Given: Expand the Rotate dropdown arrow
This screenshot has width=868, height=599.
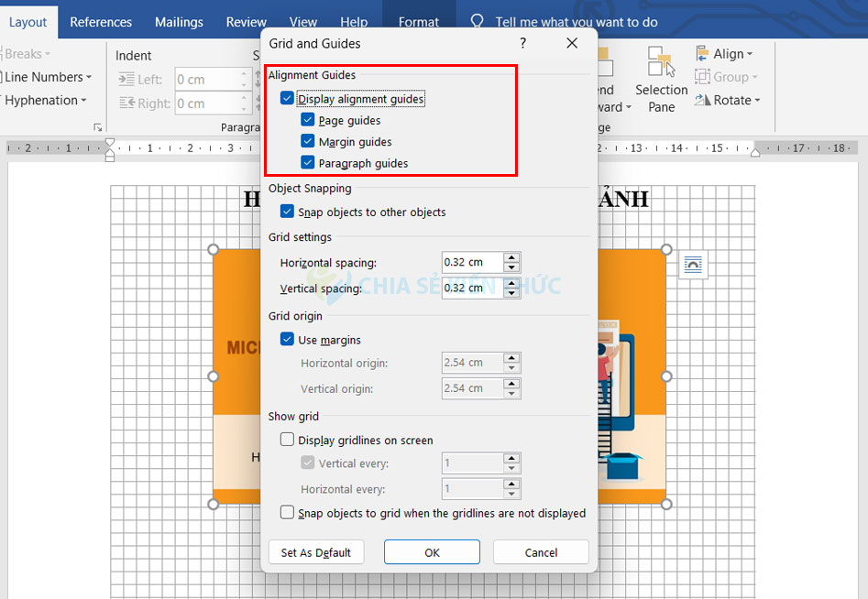Looking at the screenshot, I should point(758,101).
